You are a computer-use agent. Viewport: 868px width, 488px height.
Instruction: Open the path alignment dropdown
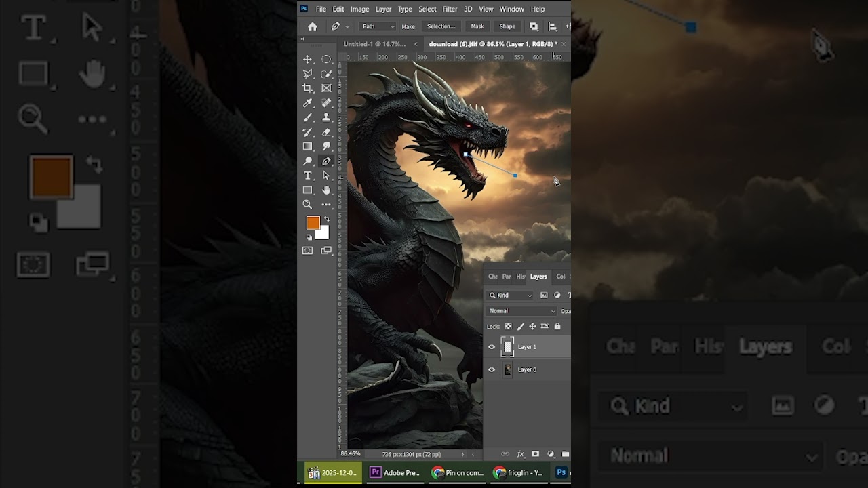pos(553,26)
